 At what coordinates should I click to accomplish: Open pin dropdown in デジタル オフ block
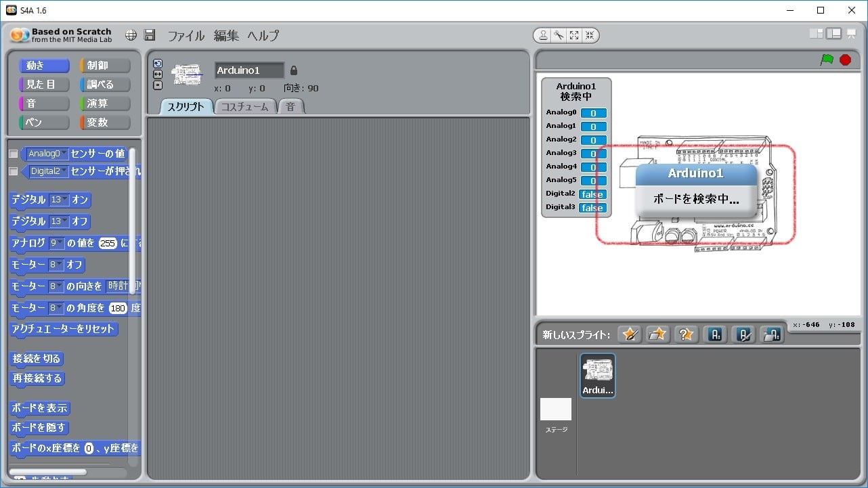[x=60, y=221]
